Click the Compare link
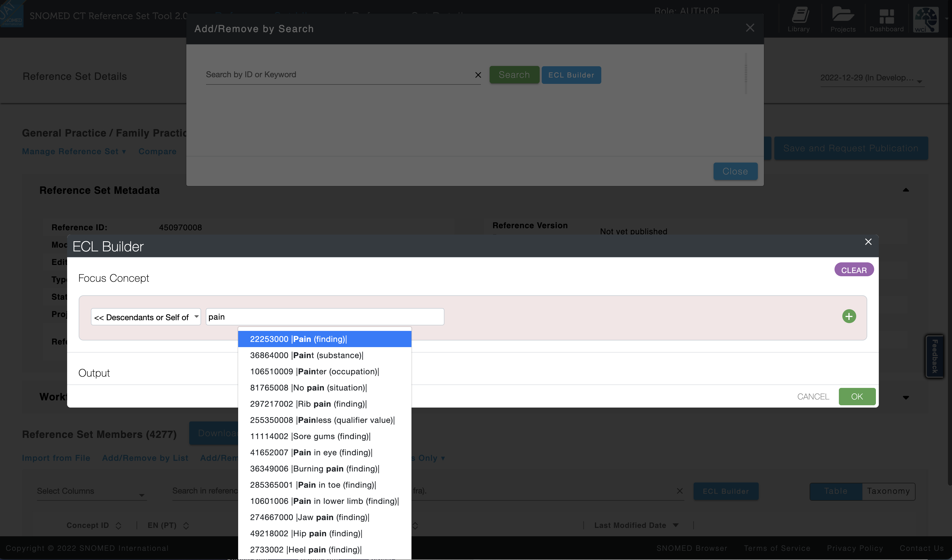This screenshot has height=560, width=952. pos(157,151)
